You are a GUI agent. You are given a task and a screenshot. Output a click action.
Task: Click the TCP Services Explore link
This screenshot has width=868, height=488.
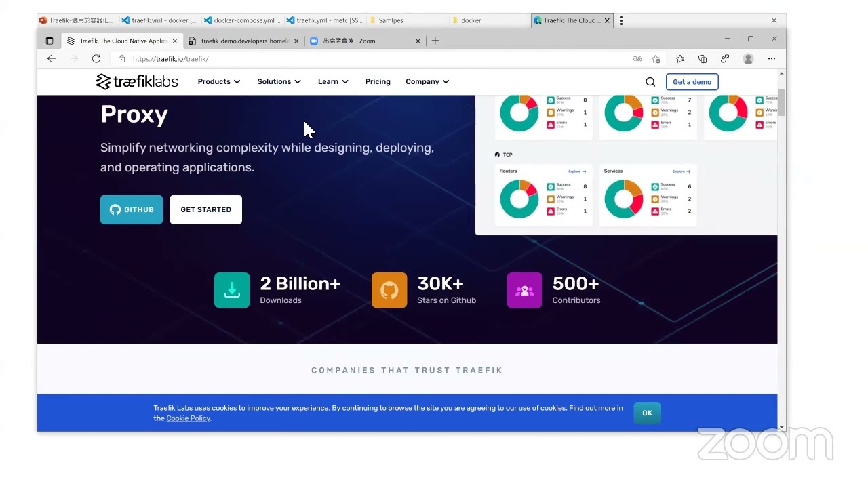(x=682, y=171)
